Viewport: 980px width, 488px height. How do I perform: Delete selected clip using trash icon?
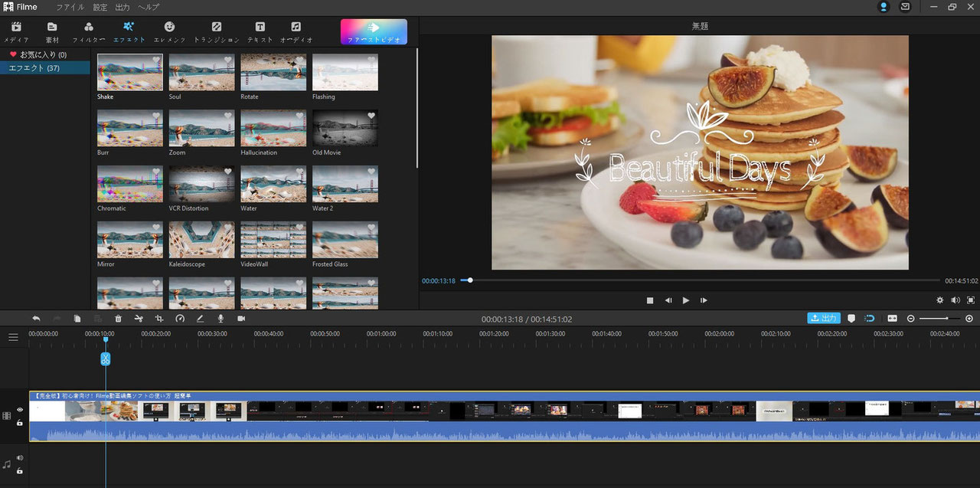(x=118, y=319)
